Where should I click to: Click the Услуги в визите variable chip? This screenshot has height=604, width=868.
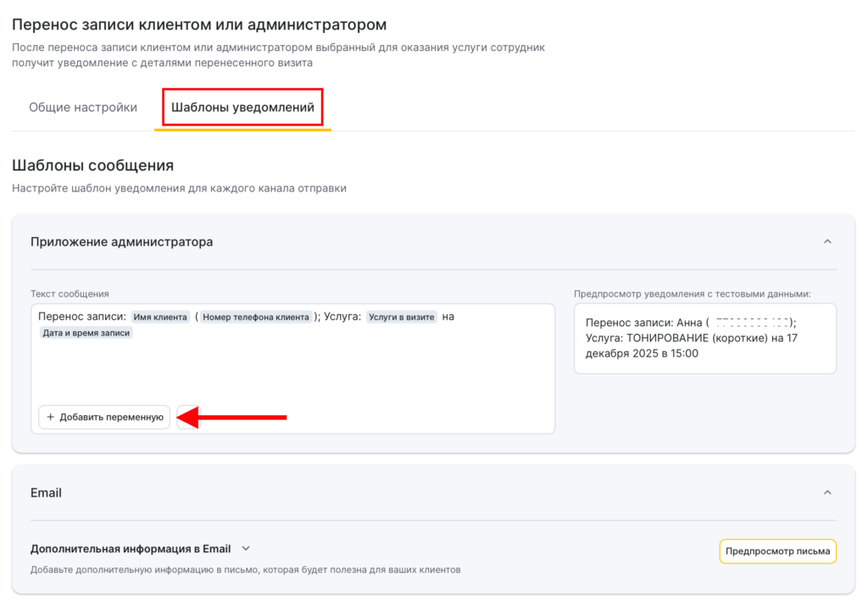point(402,317)
